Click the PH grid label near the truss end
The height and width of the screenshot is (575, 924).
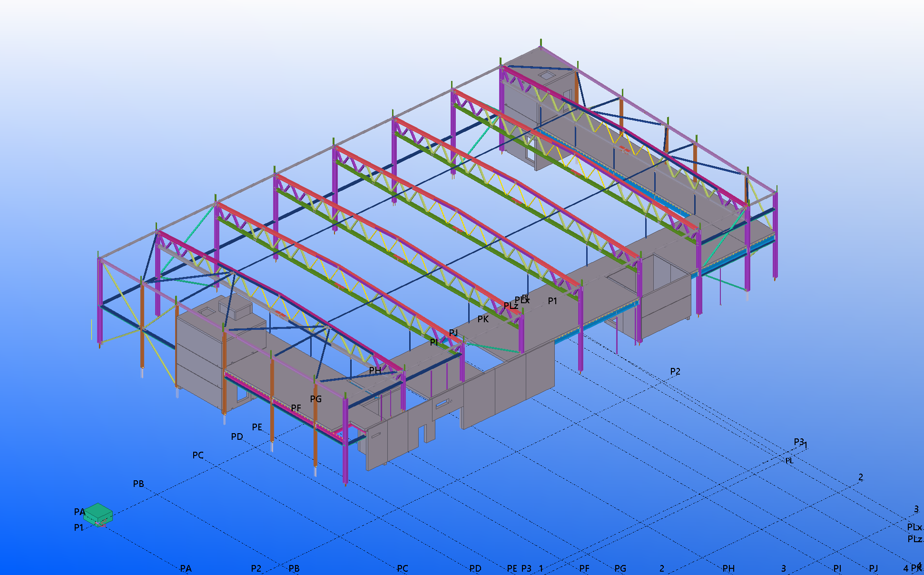click(375, 370)
